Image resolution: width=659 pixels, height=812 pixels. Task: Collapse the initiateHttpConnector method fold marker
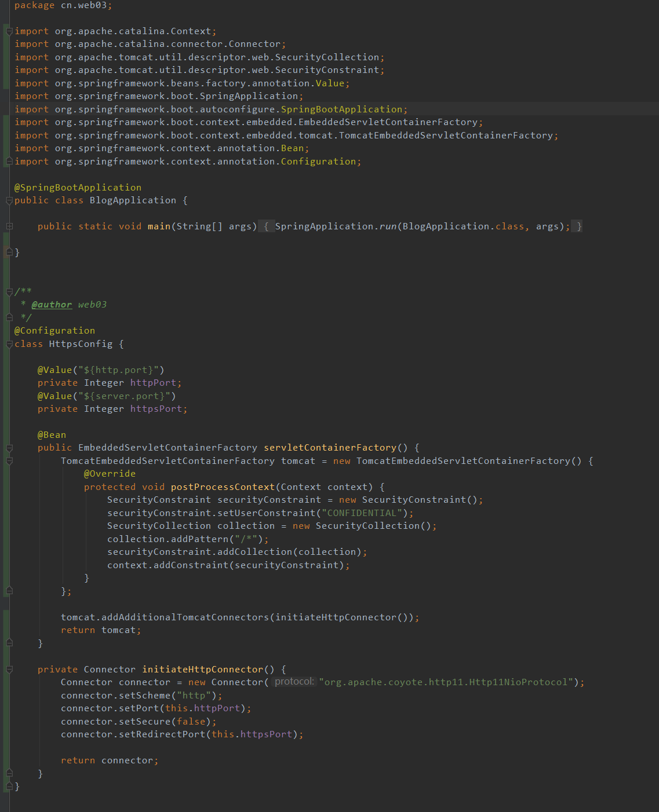point(9,670)
